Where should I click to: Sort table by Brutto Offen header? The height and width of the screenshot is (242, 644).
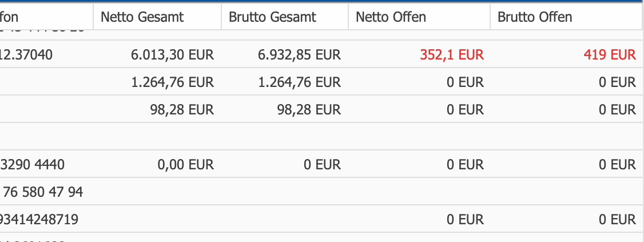click(x=535, y=17)
